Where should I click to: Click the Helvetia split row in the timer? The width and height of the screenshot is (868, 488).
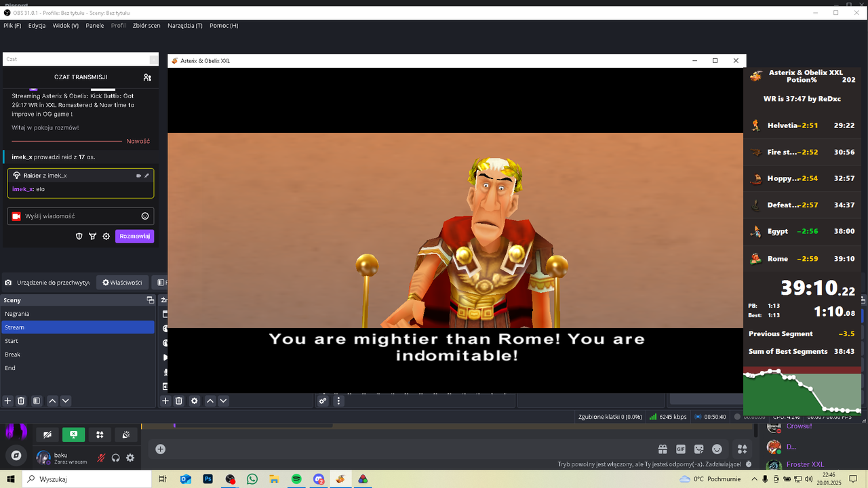(x=802, y=125)
